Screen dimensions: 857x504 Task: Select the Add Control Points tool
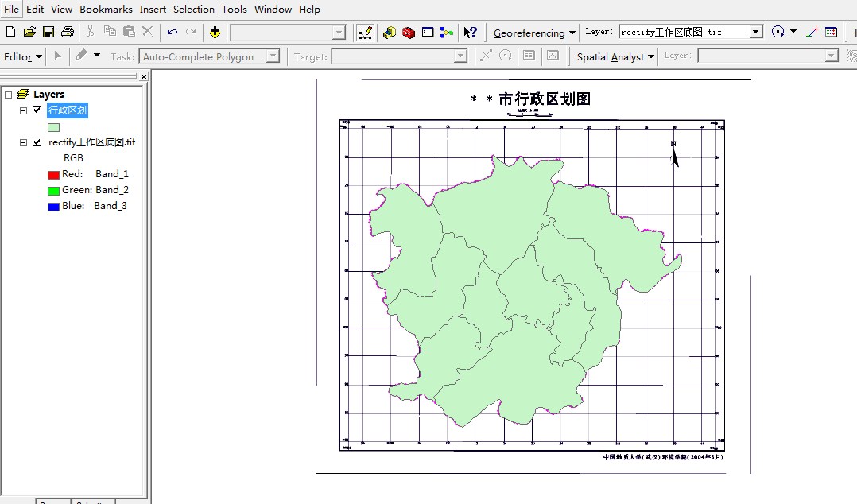[812, 32]
